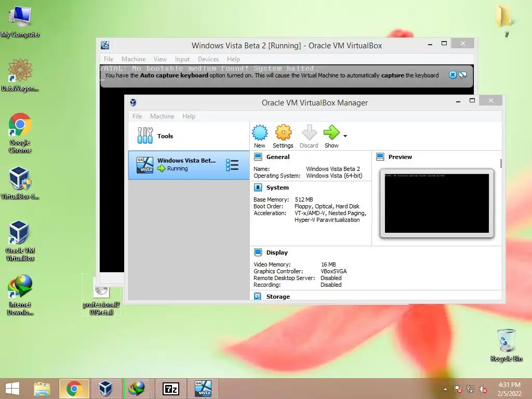This screenshot has height=399, width=532.
Task: Click the General section header icon
Action: pos(258,157)
